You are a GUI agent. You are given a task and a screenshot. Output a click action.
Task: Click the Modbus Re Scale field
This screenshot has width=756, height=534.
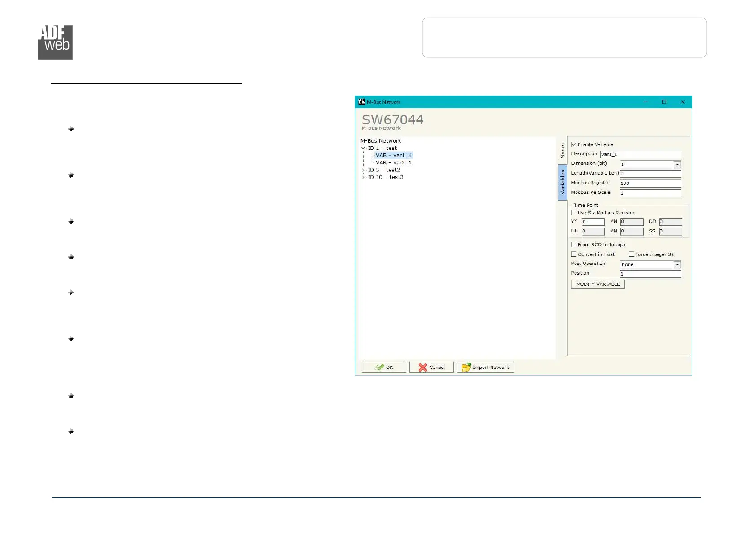pyautogui.click(x=651, y=193)
